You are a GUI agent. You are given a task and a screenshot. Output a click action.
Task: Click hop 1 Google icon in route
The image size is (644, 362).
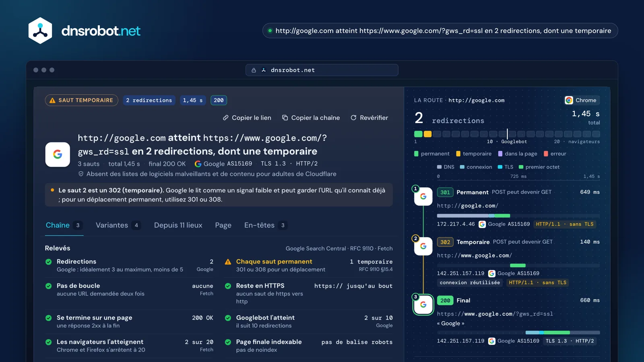pos(423,196)
